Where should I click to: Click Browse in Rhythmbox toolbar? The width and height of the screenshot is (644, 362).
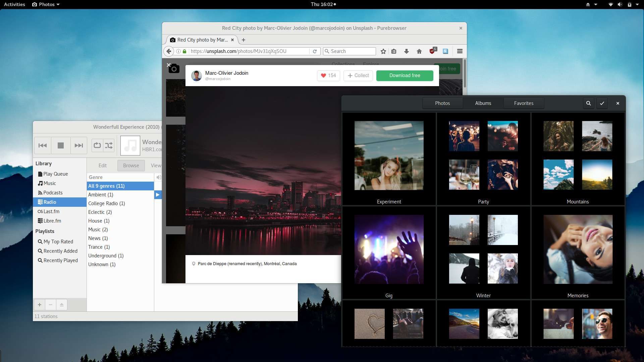pos(131,165)
